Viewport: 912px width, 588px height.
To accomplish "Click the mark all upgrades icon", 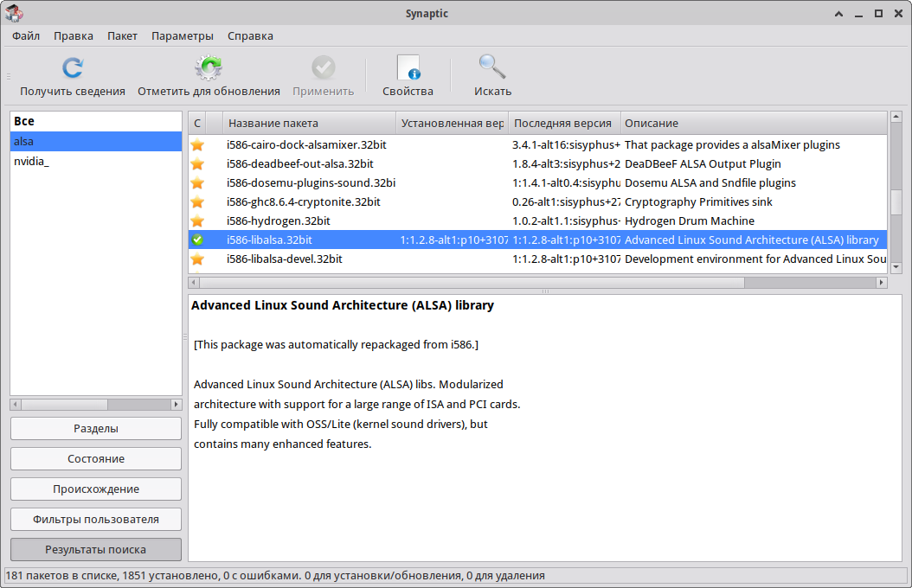I will click(x=209, y=68).
